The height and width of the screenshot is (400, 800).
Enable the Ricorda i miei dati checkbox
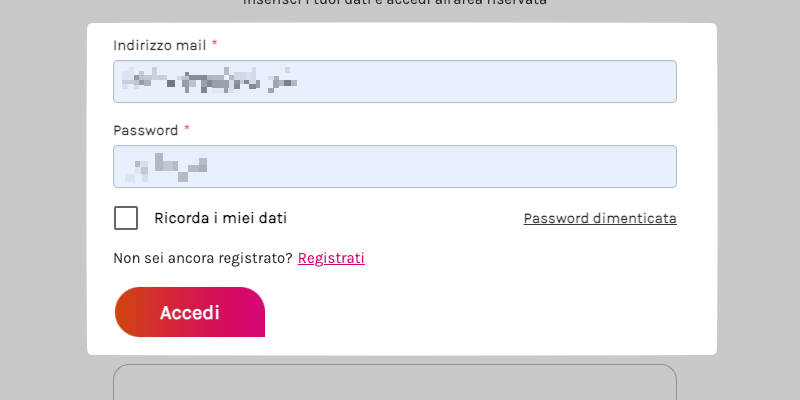[126, 218]
